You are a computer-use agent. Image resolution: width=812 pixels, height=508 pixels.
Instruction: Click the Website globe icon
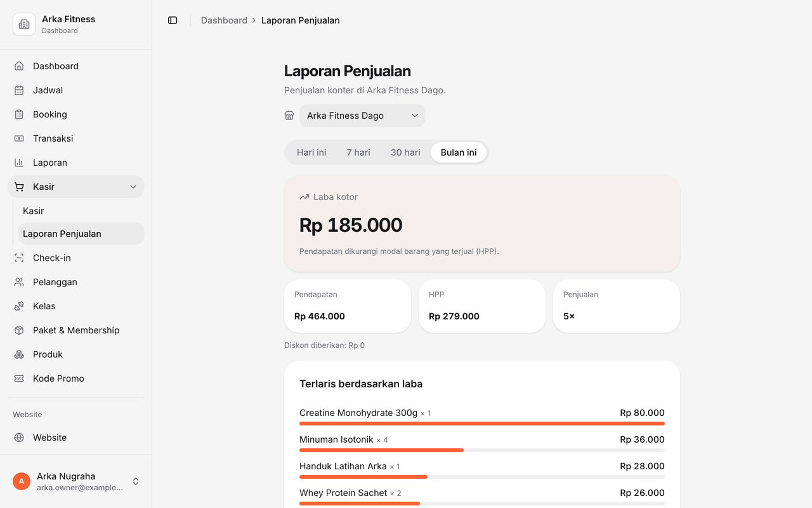[19, 438]
